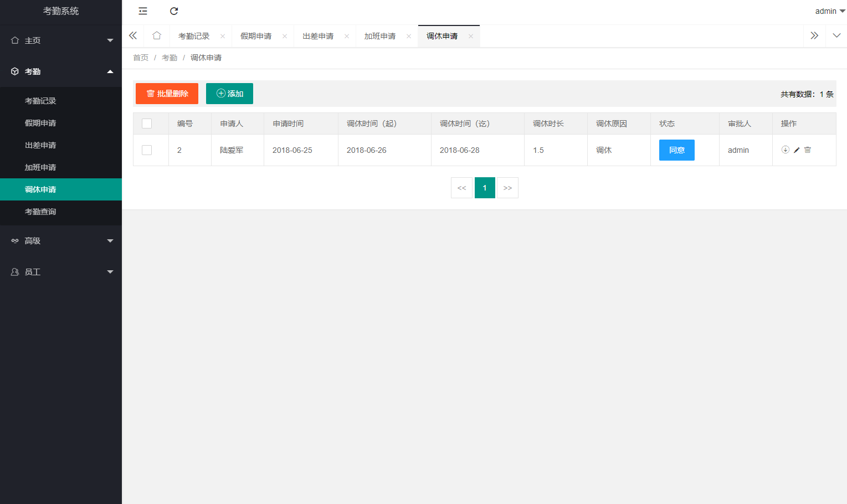847x504 pixels.
Task: Click the 添加 add button
Action: (229, 93)
